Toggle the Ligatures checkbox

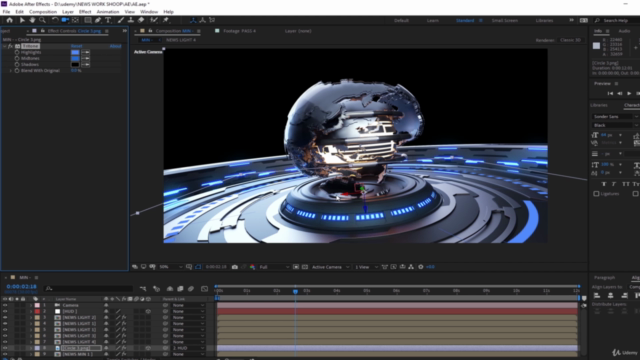[596, 194]
